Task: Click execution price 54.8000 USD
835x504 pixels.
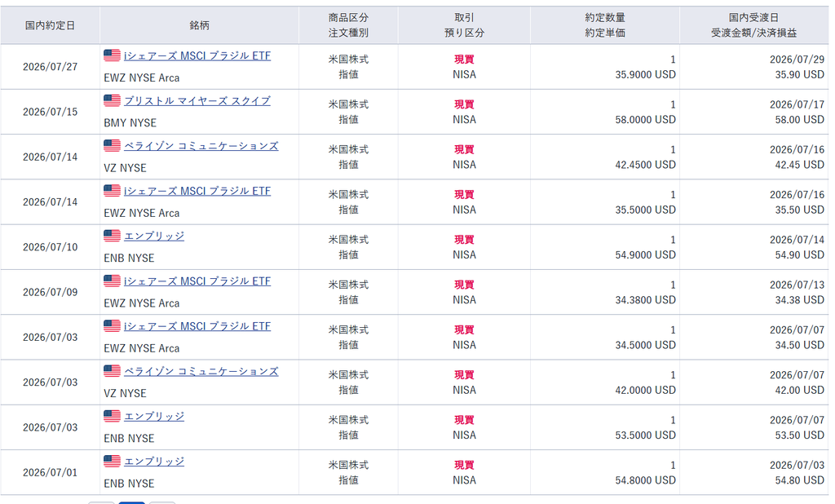Action: point(646,480)
